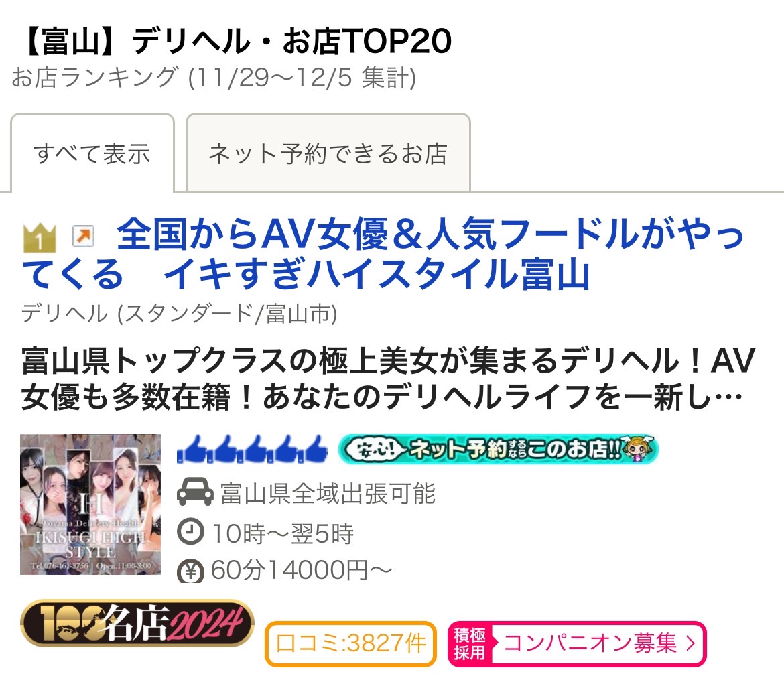This screenshot has width=784, height=674.
Task: Click the car icon beside 富山県全域出張可能
Action: 195,492
